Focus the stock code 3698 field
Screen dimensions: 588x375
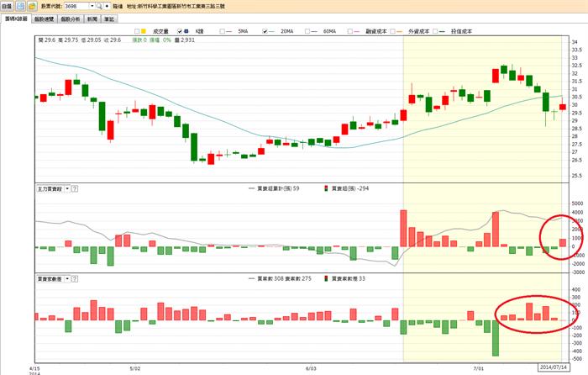tap(76, 6)
